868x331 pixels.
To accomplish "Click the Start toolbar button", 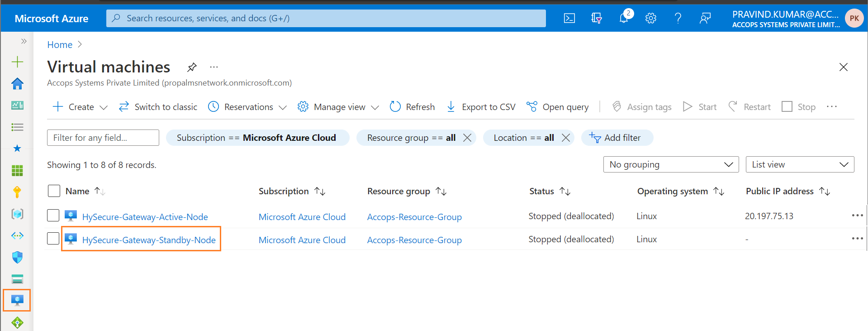I will click(700, 107).
